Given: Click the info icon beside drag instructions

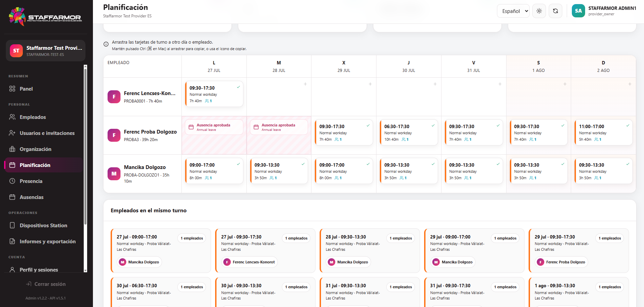Looking at the screenshot, I should coord(106,44).
